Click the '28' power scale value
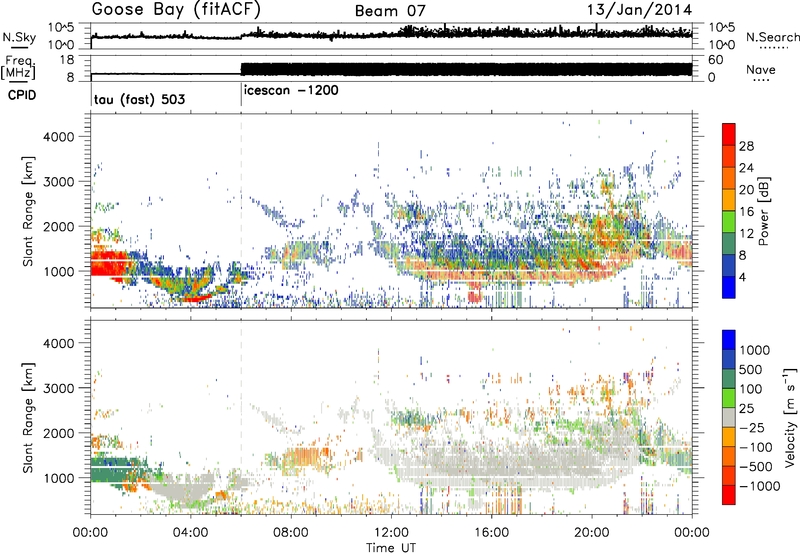 pyautogui.click(x=746, y=146)
